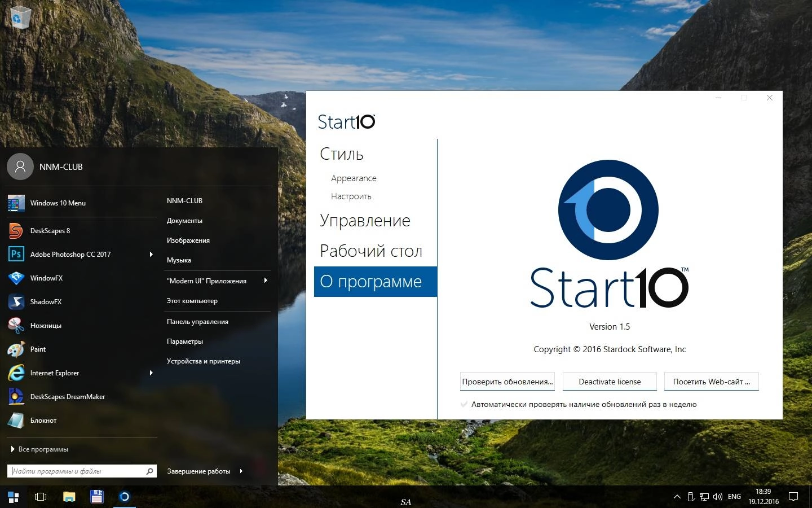Click Завершение работы button

coord(198,471)
